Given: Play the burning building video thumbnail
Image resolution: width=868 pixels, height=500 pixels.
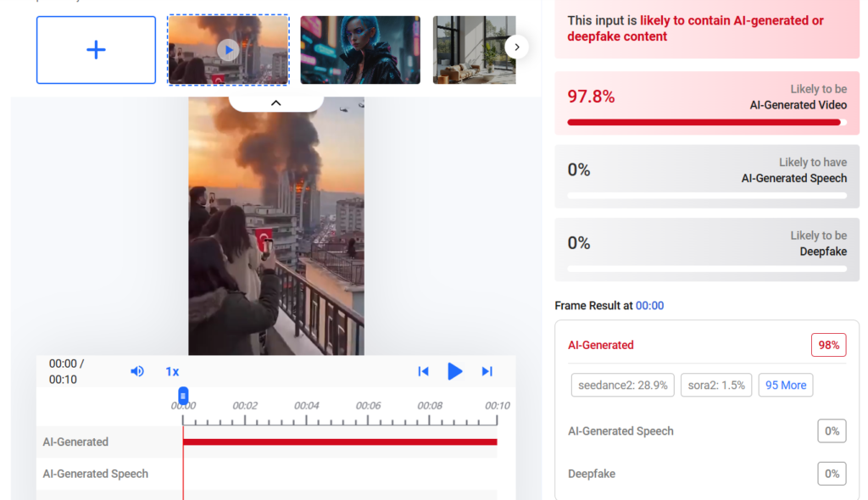Looking at the screenshot, I should tap(228, 50).
